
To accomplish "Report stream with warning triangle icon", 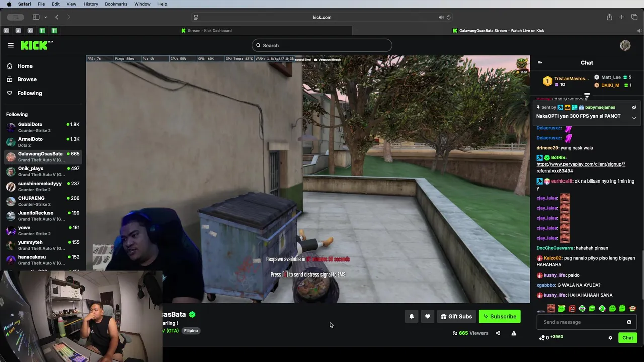I will (514, 333).
